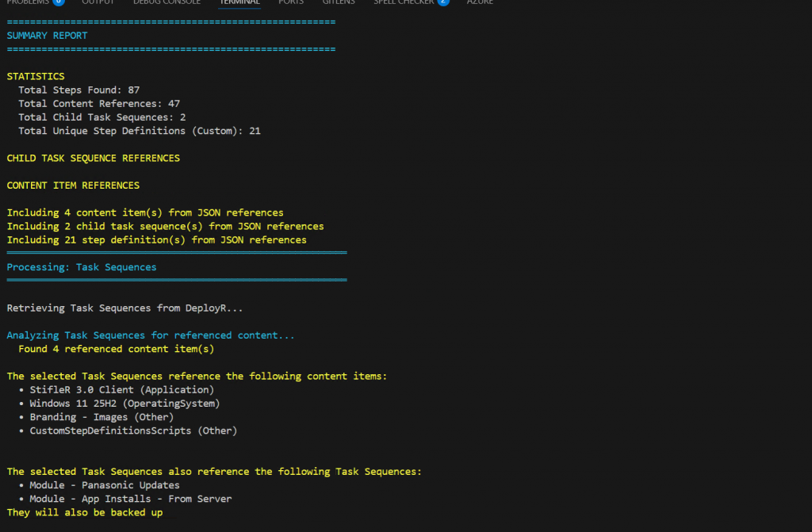The image size is (812, 532).
Task: Click 'Module - App Installs - From Server' entry
Action: tap(131, 499)
